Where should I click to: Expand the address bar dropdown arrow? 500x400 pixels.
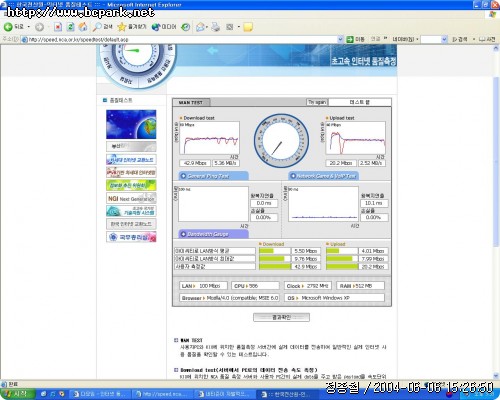coord(340,39)
